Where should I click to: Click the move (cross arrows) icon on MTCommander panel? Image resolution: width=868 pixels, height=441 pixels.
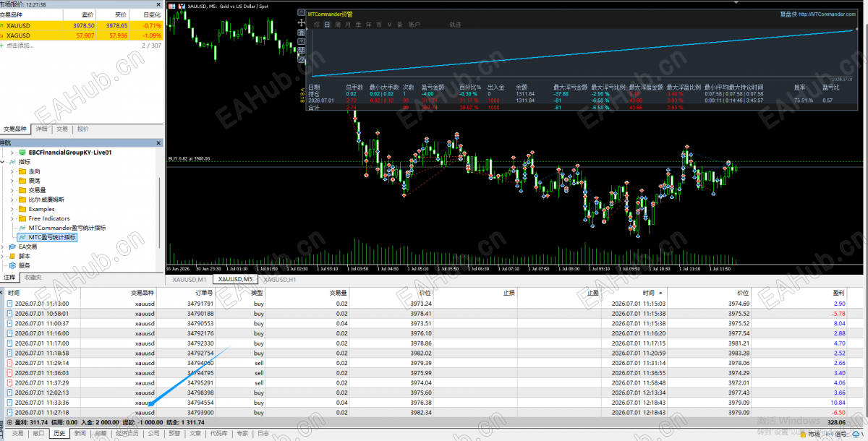point(301,22)
